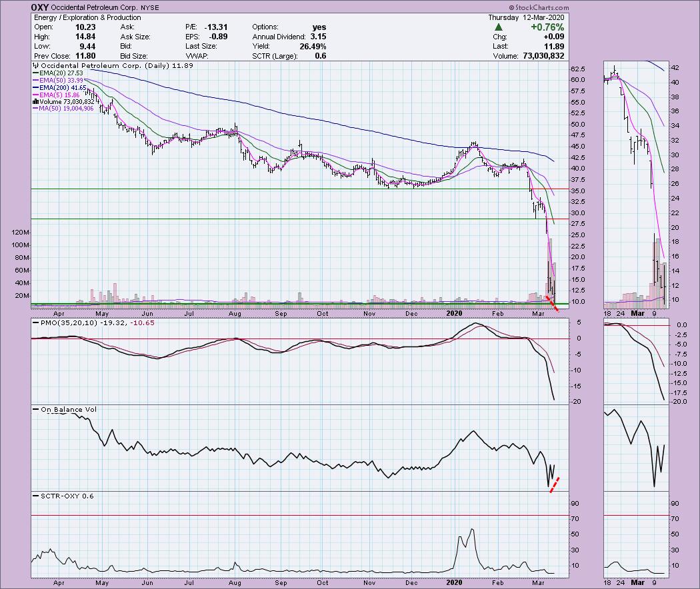Click the 42 label on zoomed thumbnail axis
Screen dimensions: 700x589
click(675, 68)
